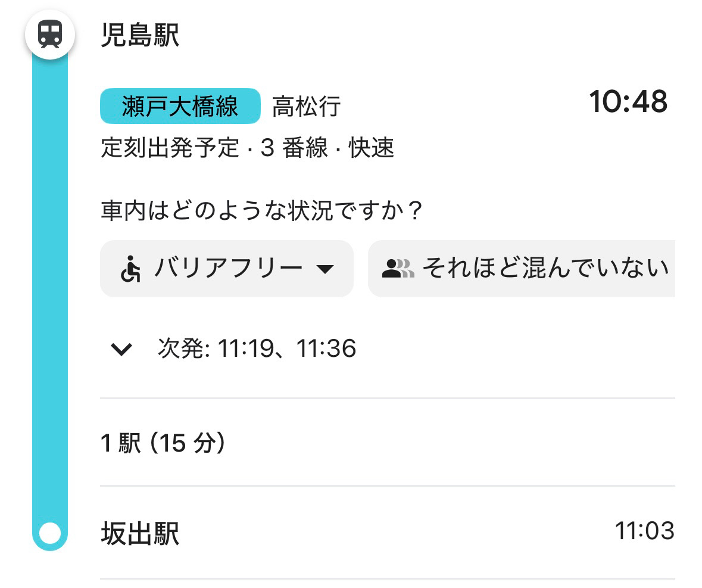Tap the 10:48 departure time

click(628, 102)
